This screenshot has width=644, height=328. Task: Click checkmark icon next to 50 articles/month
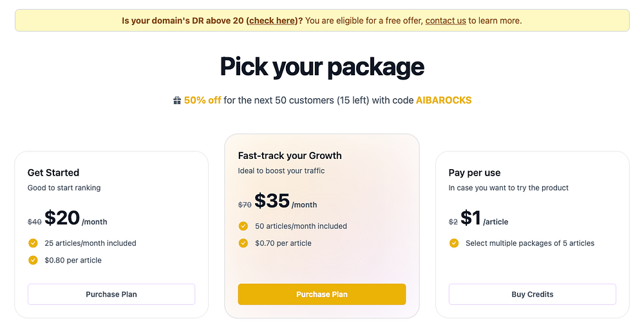[x=243, y=226]
